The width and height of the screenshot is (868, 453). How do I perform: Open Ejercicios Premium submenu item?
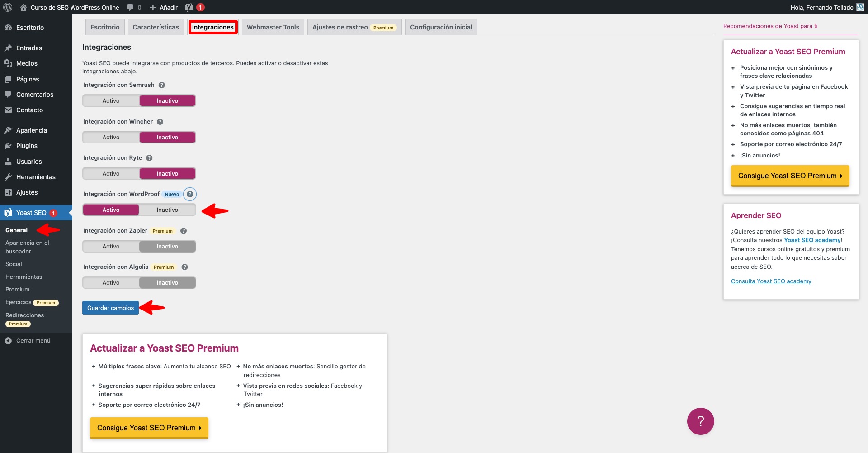pos(32,302)
